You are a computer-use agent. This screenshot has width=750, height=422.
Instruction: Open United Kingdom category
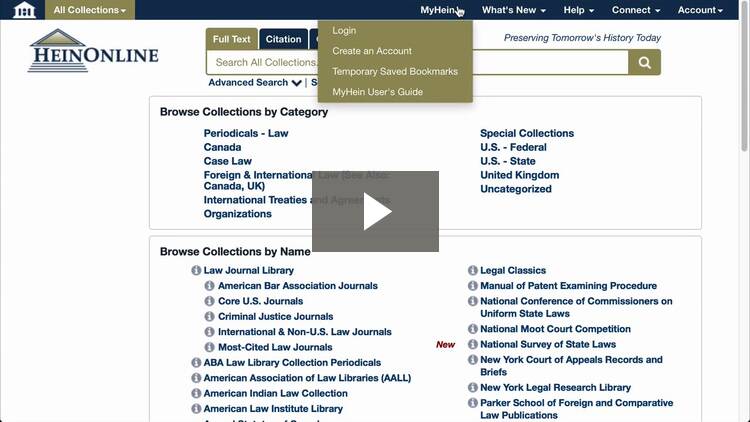pos(519,175)
